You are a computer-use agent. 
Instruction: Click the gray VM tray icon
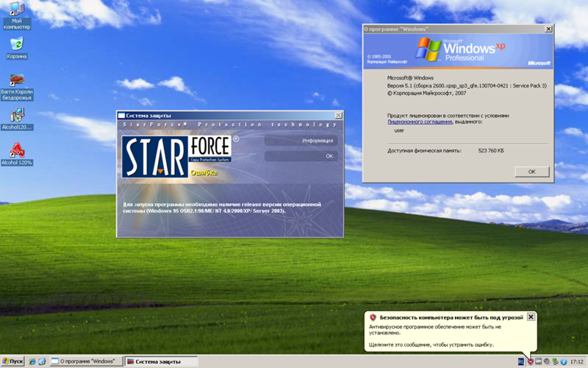pos(539,361)
